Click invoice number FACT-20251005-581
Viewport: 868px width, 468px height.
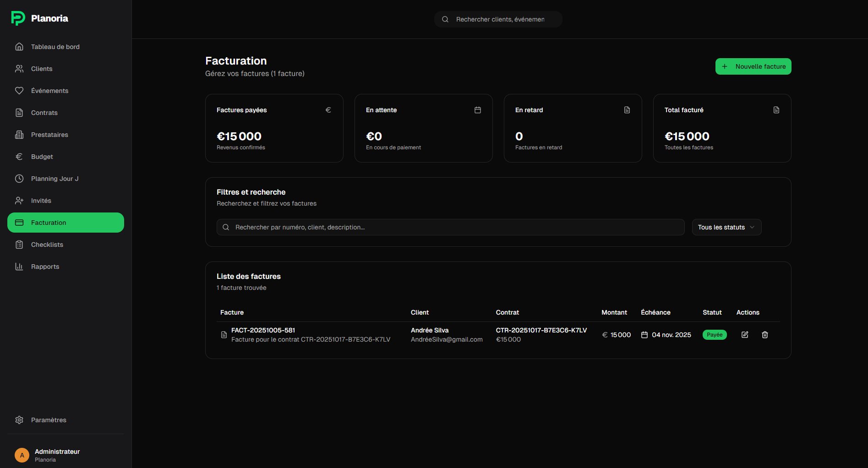click(263, 330)
